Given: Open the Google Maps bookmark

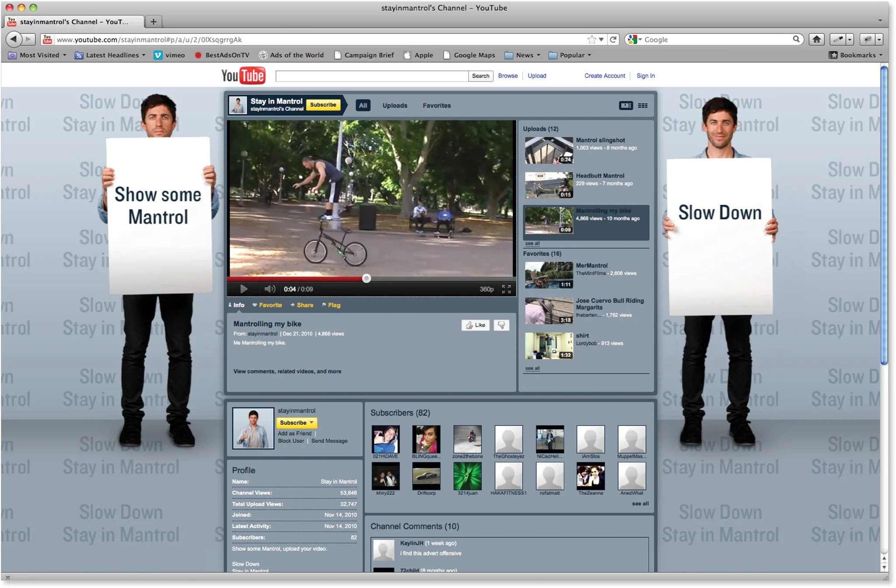Looking at the screenshot, I should (469, 55).
